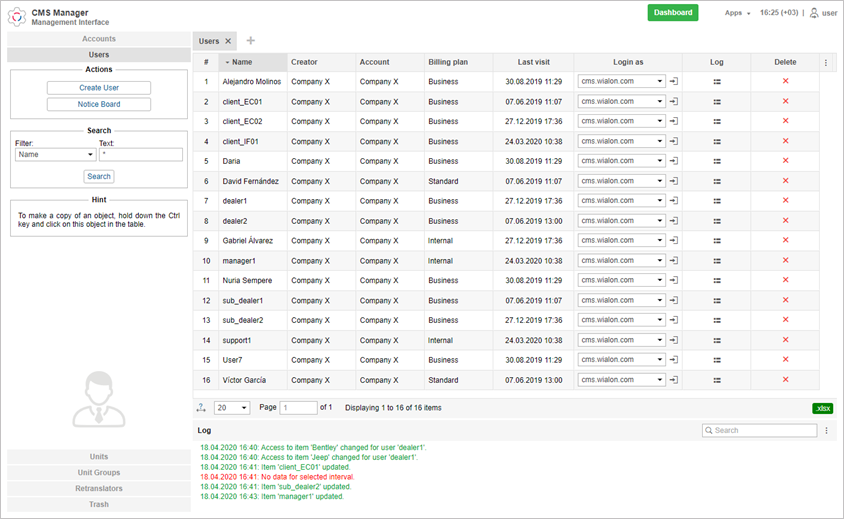Sort by Billing plan column header
This screenshot has width=844, height=519.
[x=458, y=62]
